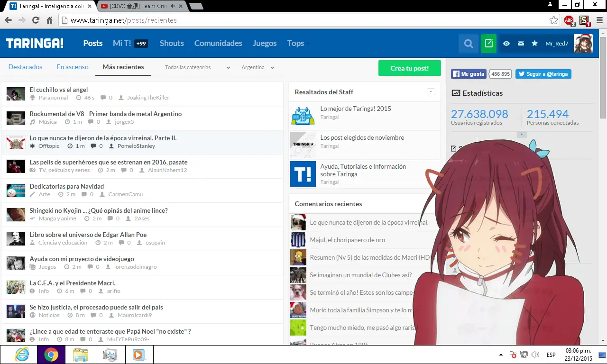Open Ayuda, Tutoriales e Información link
The image size is (607, 364).
[363, 170]
